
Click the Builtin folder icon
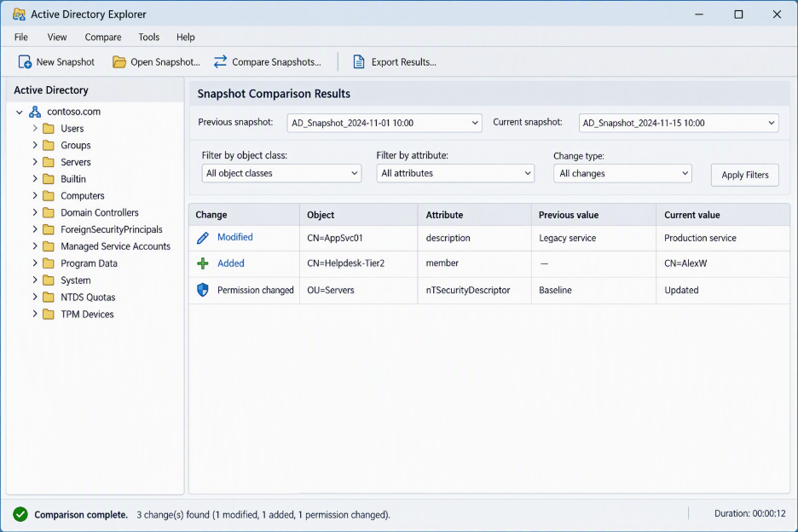pos(49,179)
